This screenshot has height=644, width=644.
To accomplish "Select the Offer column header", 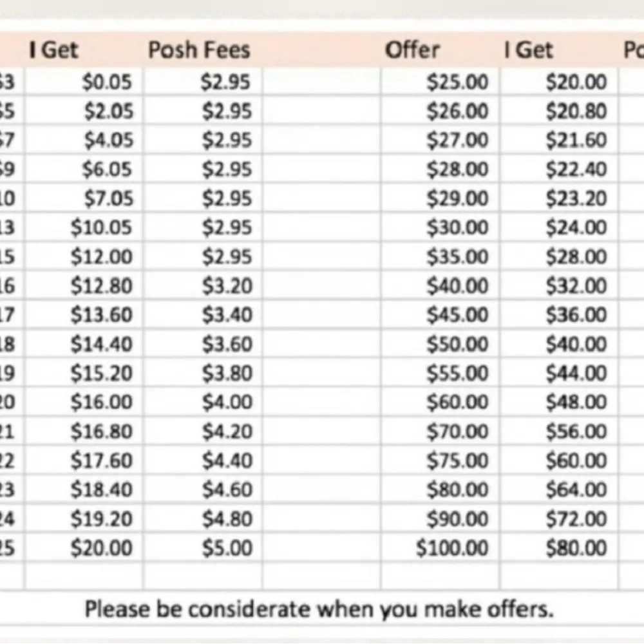I will tap(412, 50).
